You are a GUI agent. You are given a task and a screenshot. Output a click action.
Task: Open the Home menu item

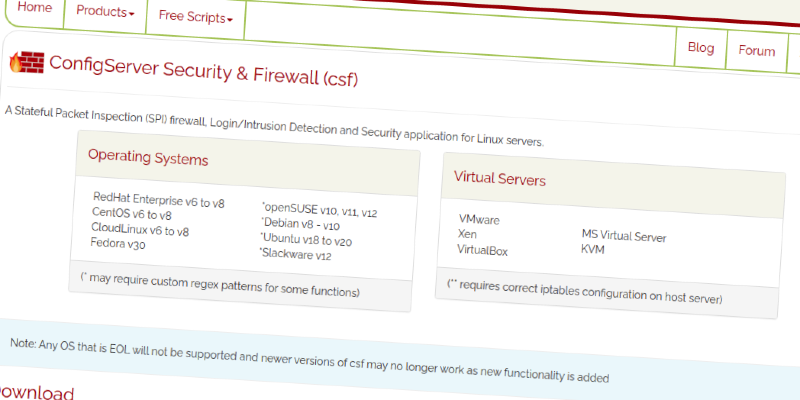35,8
